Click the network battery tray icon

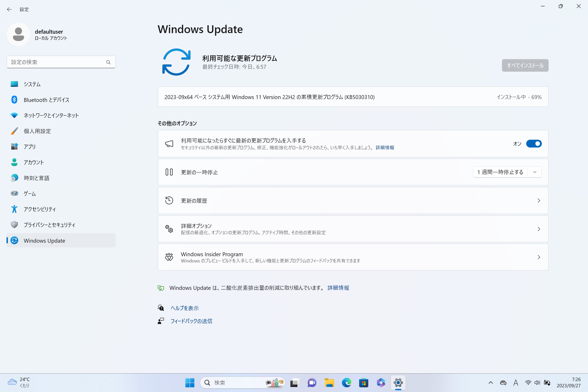(x=547, y=383)
